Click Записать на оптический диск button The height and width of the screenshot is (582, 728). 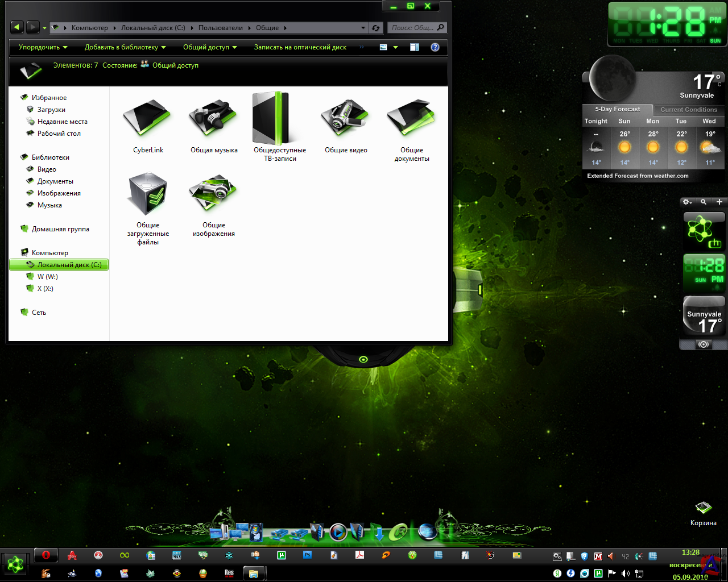300,47
